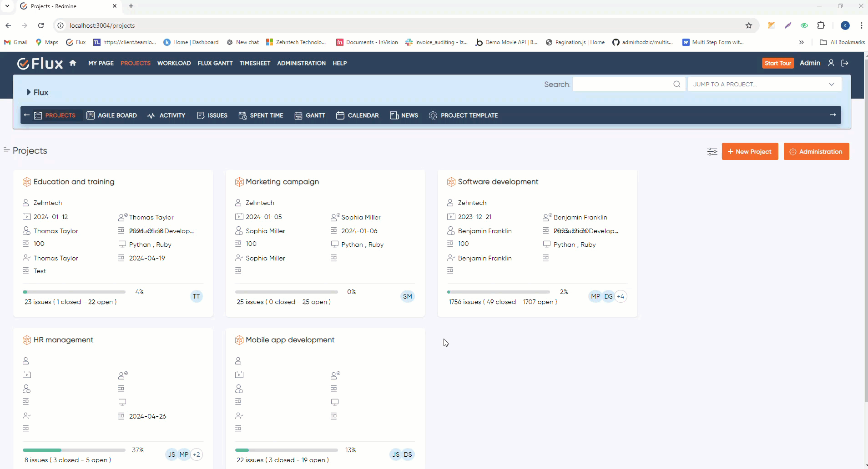Open the Software development project link
The image size is (868, 469).
498,182
